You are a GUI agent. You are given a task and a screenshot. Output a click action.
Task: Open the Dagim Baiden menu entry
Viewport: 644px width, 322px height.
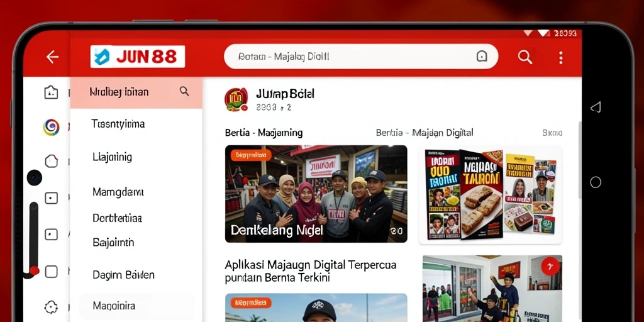(123, 275)
